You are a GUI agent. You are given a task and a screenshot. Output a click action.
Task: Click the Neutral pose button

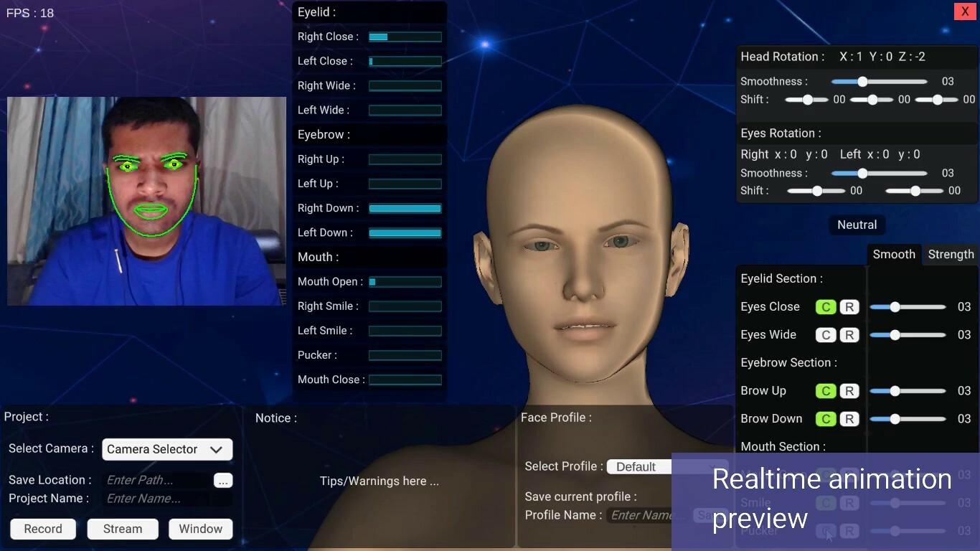click(857, 225)
